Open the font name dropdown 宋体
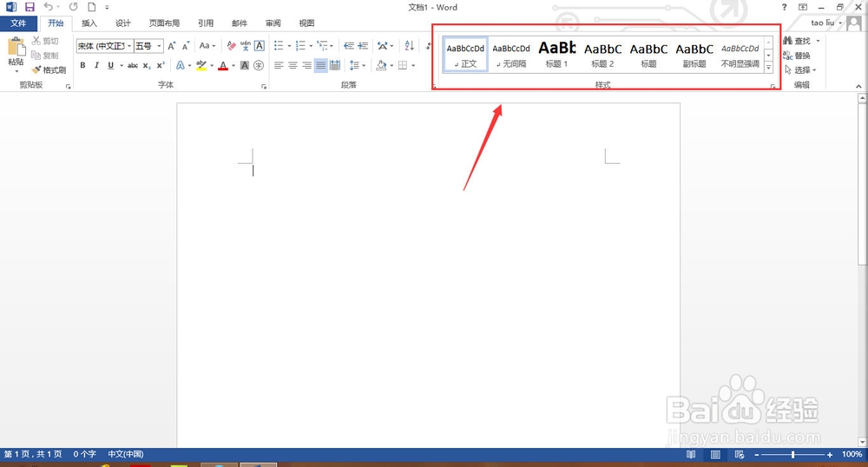 [129, 46]
